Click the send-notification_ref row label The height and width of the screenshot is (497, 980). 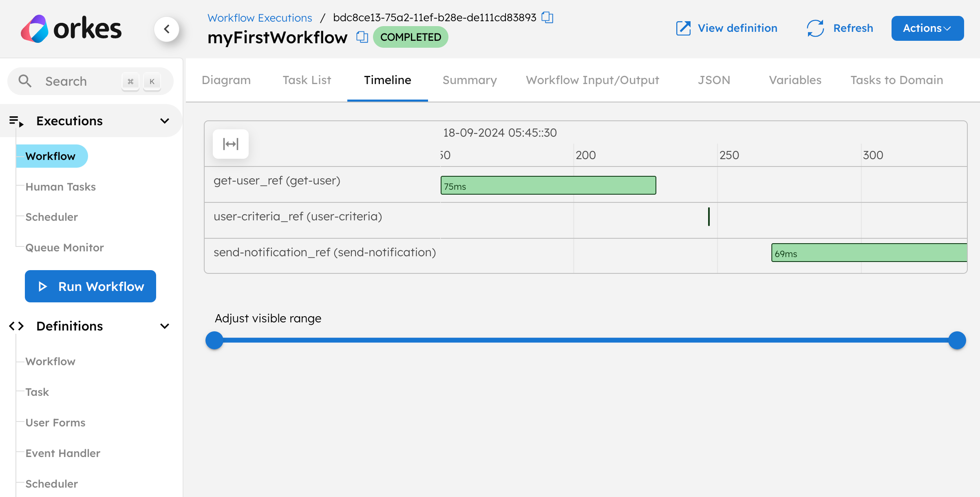[324, 252]
